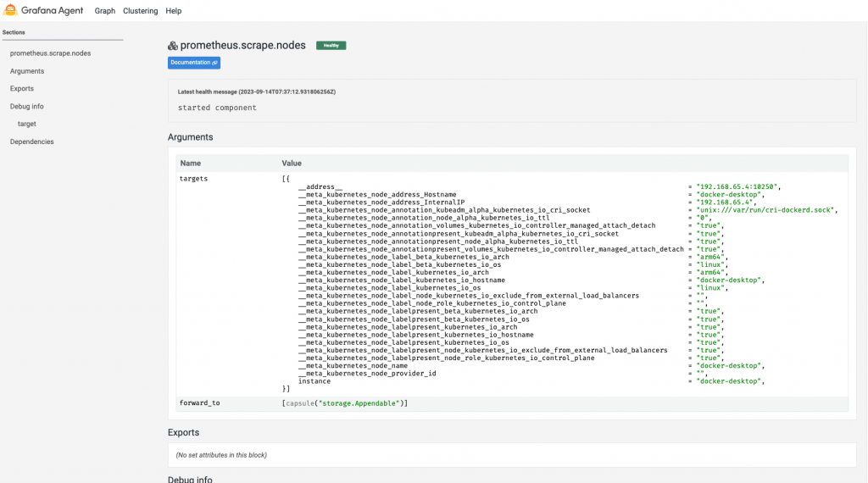Click the Debug info heading at the bottom
Viewport: 868px width, 483px height.
pos(190,479)
